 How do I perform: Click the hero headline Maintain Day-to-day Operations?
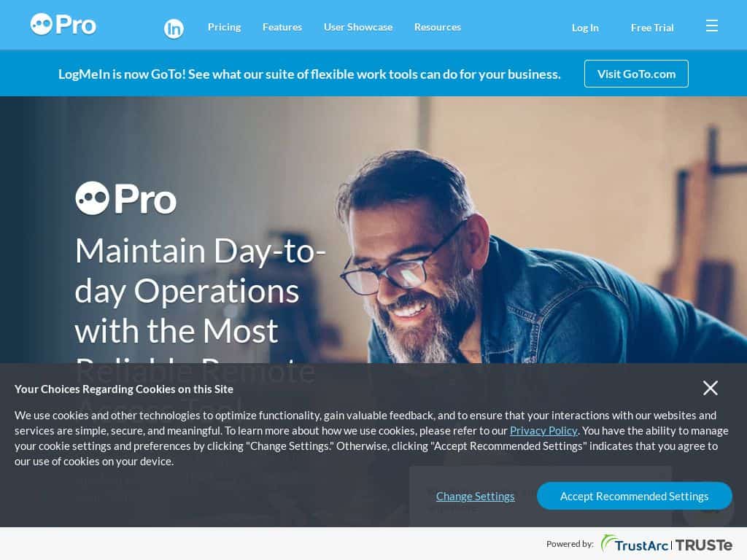click(x=200, y=290)
